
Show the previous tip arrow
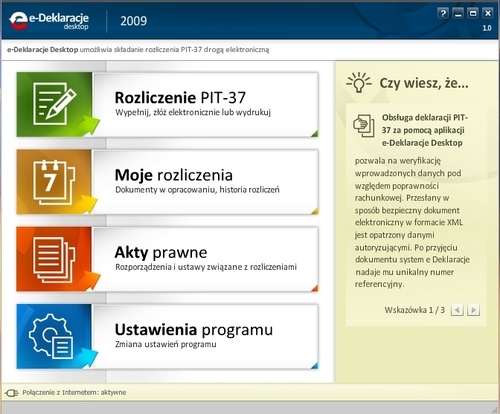(x=457, y=310)
